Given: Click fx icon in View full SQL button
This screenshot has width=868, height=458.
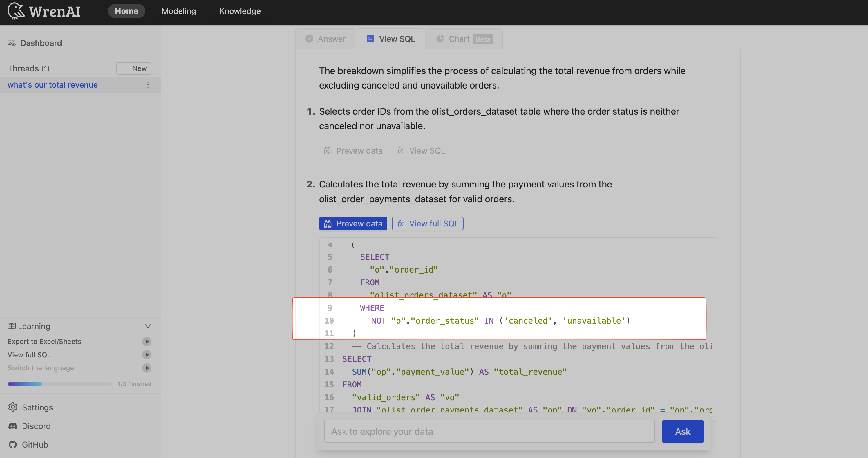Looking at the screenshot, I should click(x=400, y=223).
